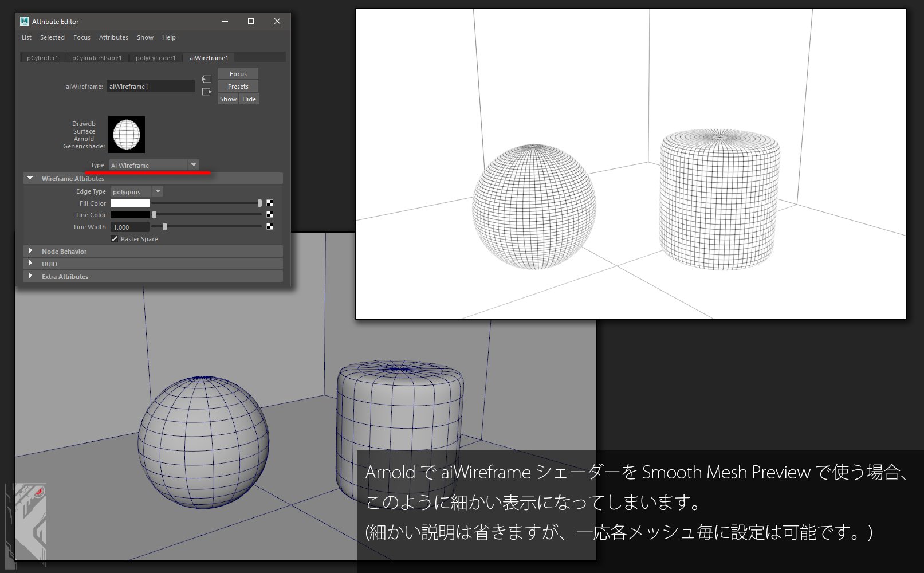Expand the Node Behavior section

point(153,251)
